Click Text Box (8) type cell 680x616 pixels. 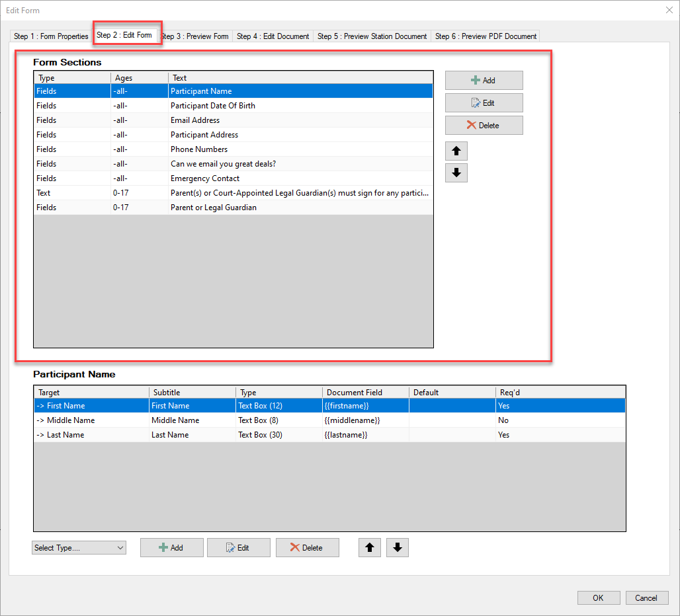pyautogui.click(x=279, y=420)
